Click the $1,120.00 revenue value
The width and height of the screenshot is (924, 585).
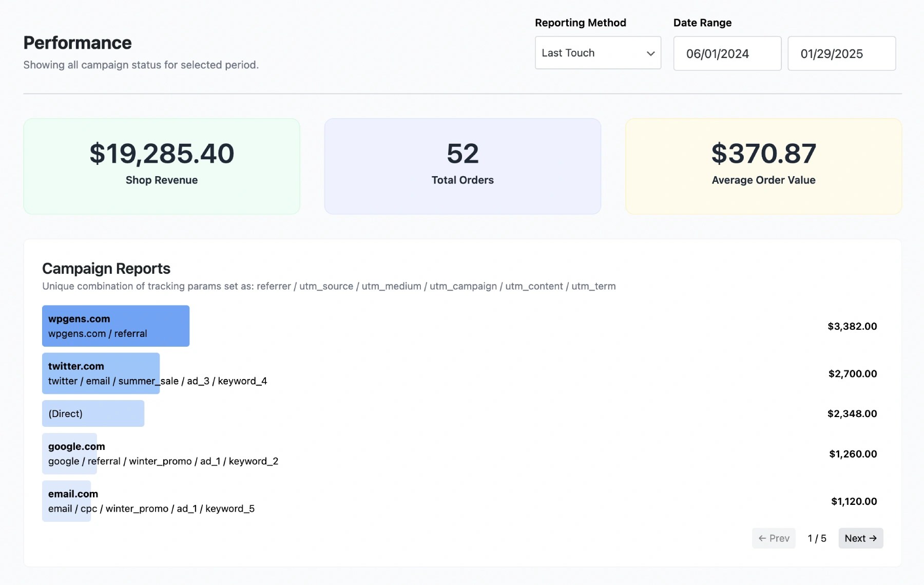[854, 501]
